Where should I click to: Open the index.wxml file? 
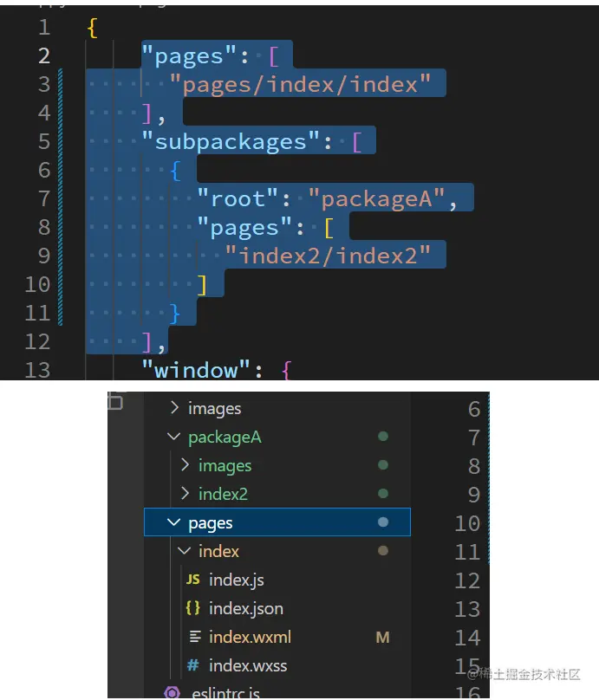pyautogui.click(x=251, y=637)
